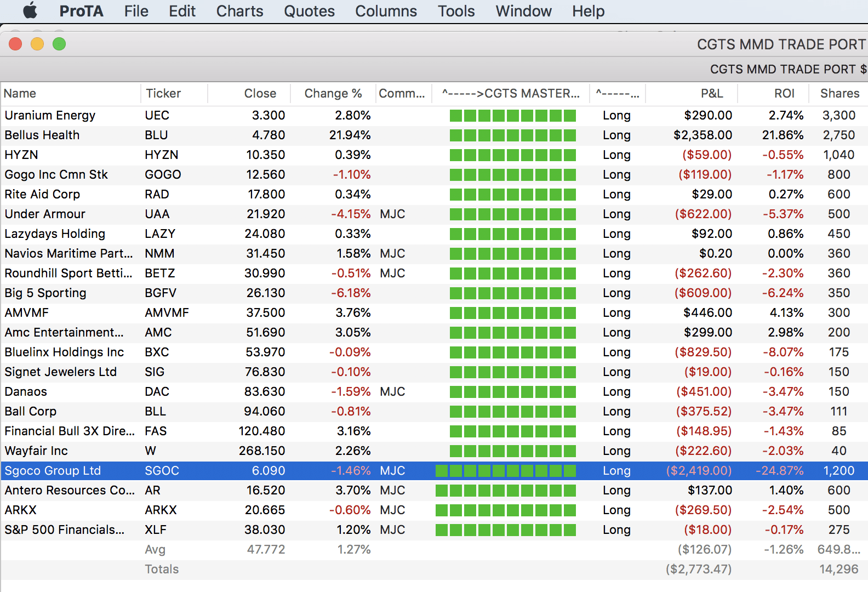Viewport: 868px width, 592px height.
Task: Sort by the P&L column header
Action: [x=692, y=93]
